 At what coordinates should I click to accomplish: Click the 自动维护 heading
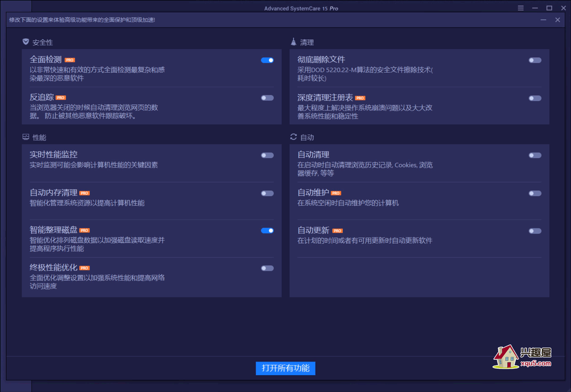coord(313,193)
